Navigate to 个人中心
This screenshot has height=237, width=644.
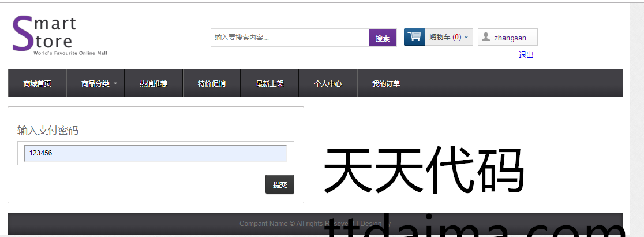coord(328,84)
